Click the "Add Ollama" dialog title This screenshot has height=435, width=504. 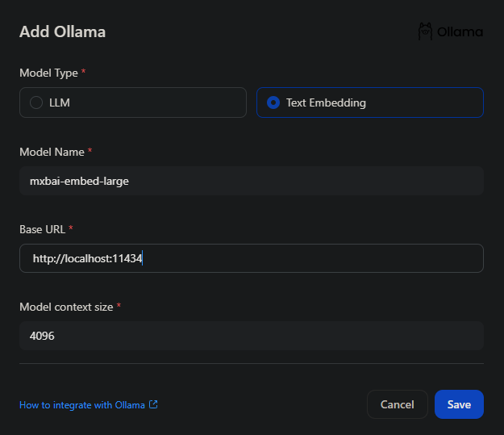pyautogui.click(x=62, y=32)
